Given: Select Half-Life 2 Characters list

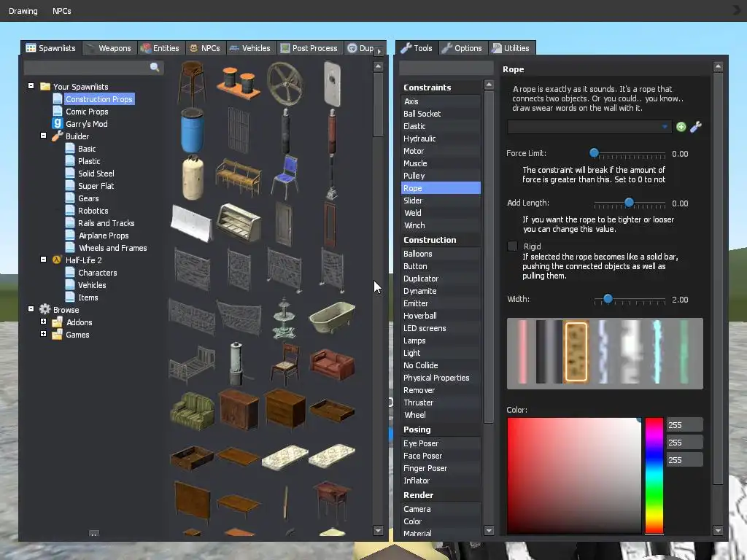Looking at the screenshot, I should click(x=97, y=273).
